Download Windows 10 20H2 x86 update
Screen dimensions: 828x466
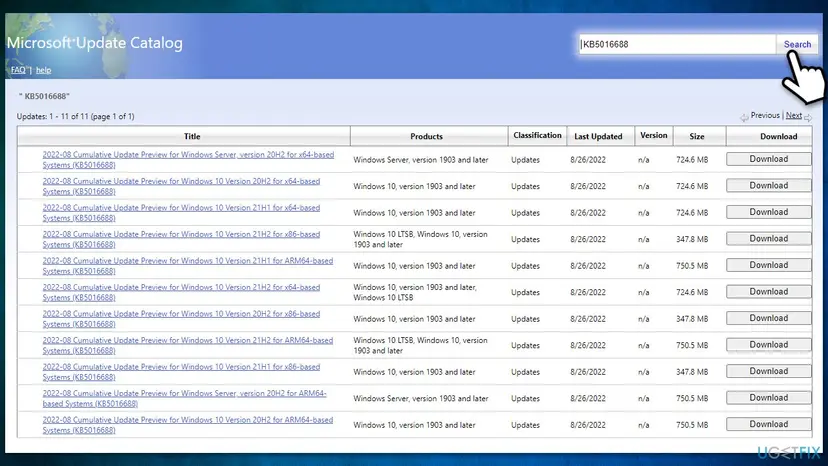pos(768,318)
